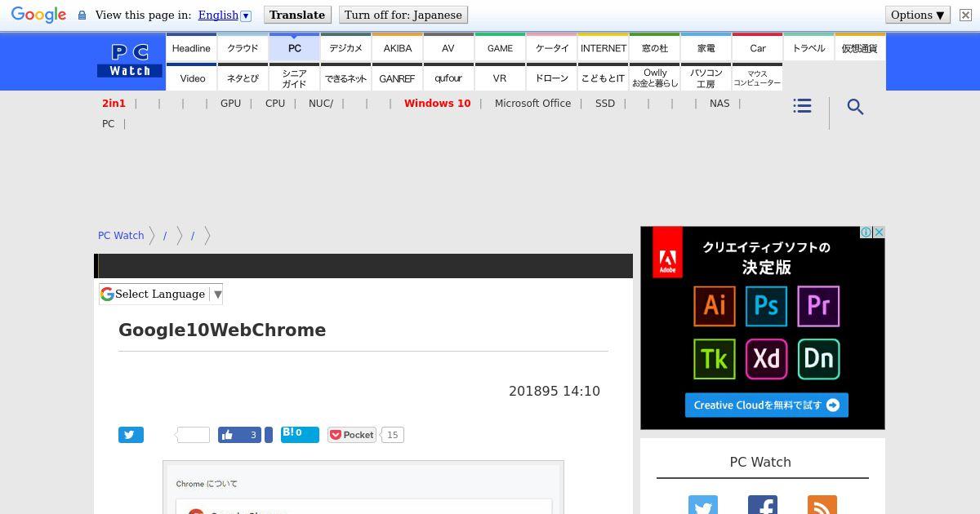Open the トラベル tab
The width and height of the screenshot is (980, 514).
coord(808,47)
